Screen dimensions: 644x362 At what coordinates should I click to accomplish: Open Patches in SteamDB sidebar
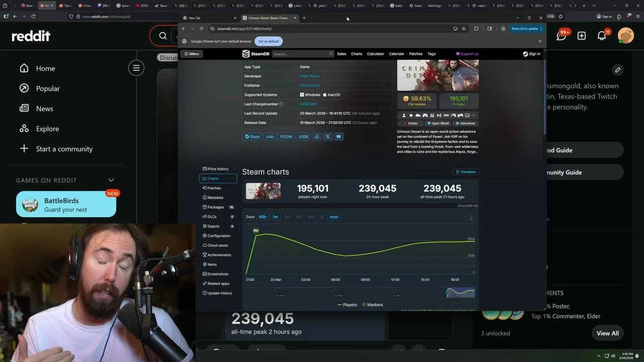[x=218, y=188]
